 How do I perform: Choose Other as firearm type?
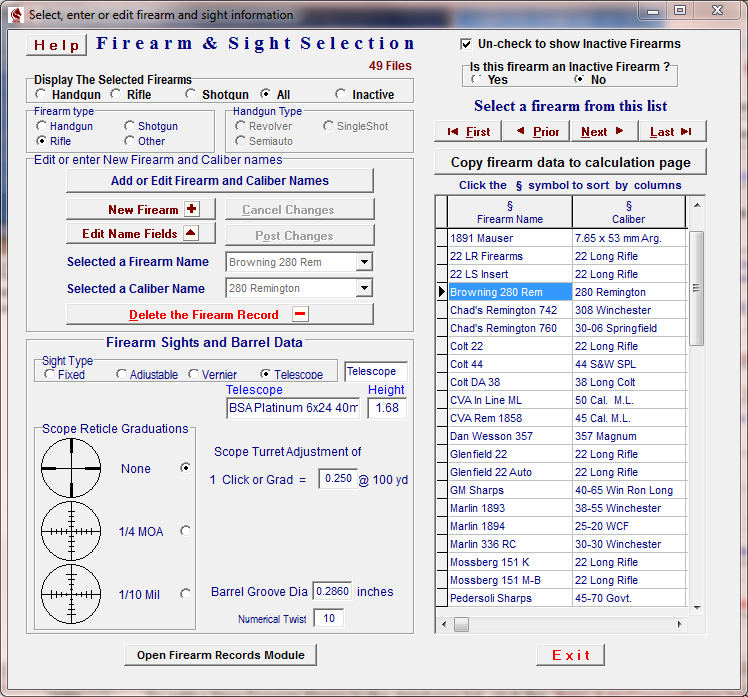click(129, 141)
